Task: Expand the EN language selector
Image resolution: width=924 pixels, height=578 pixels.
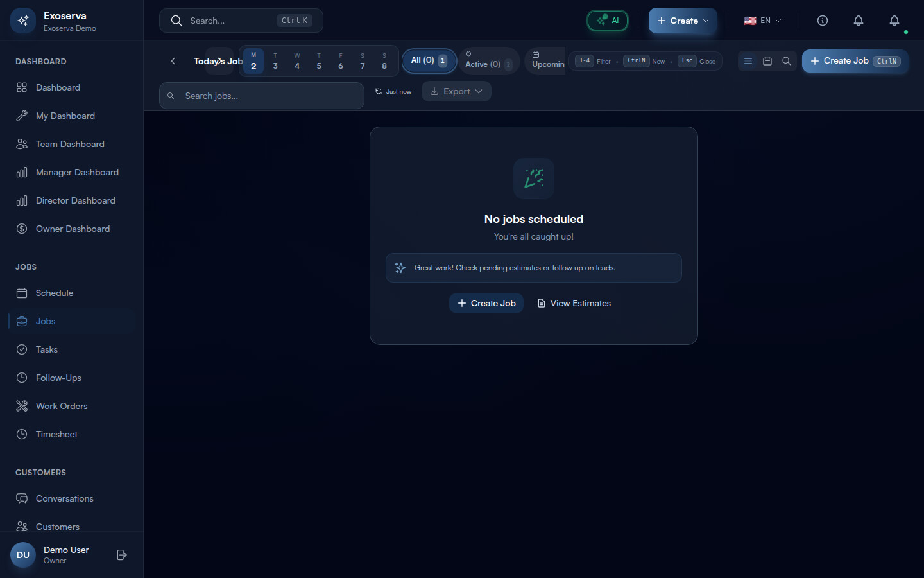Action: pos(762,21)
